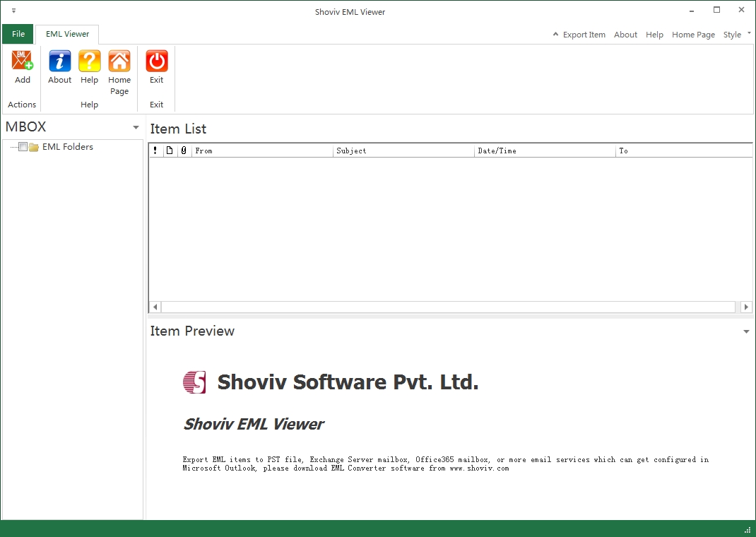Maximize the Shoviv EML Viewer window
The height and width of the screenshot is (537, 756).
[717, 10]
